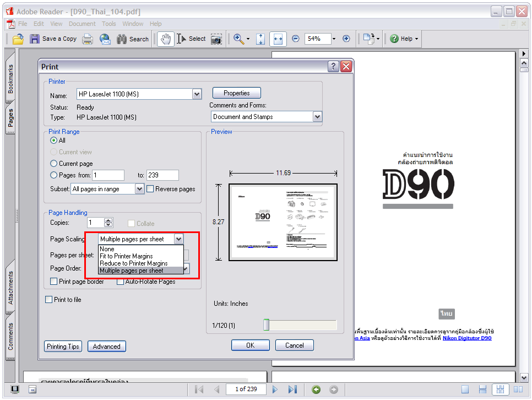Expand the Zoom In tool dropdown arrow
The width and height of the screenshot is (532, 400).
pyautogui.click(x=248, y=39)
